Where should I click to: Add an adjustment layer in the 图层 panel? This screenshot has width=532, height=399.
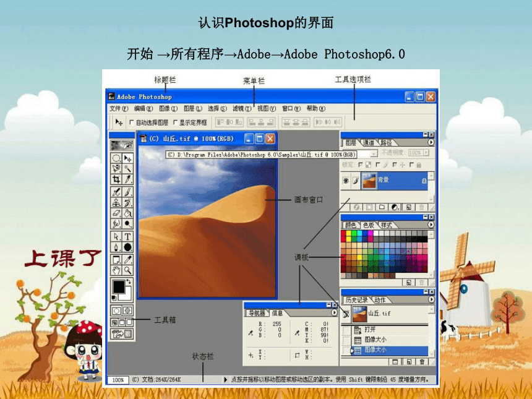coord(395,207)
